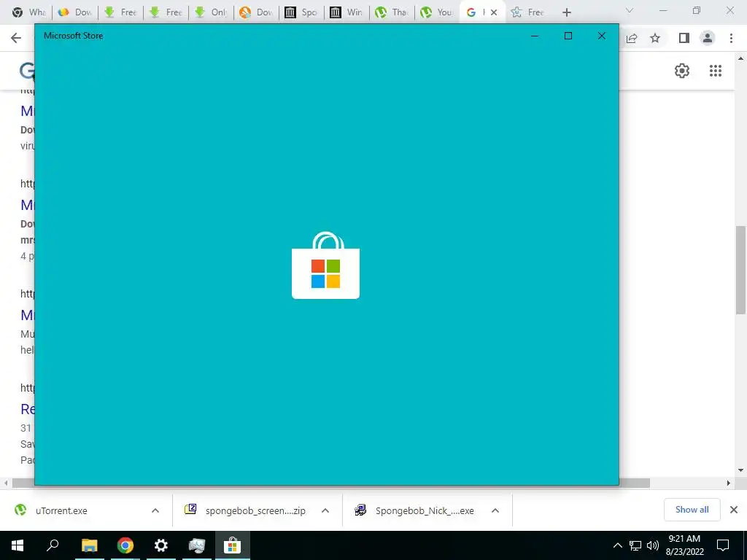Viewport: 747px width, 560px height.
Task: Click the Microsoft Store bag logo
Action: point(326,265)
